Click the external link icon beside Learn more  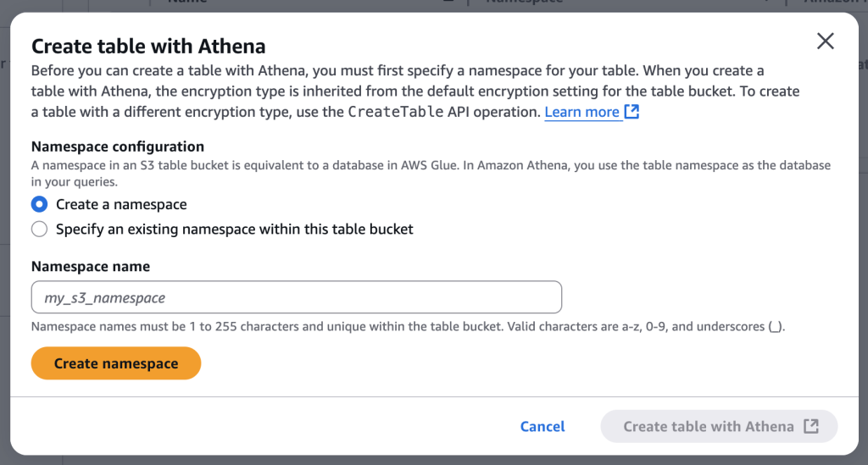pos(632,112)
